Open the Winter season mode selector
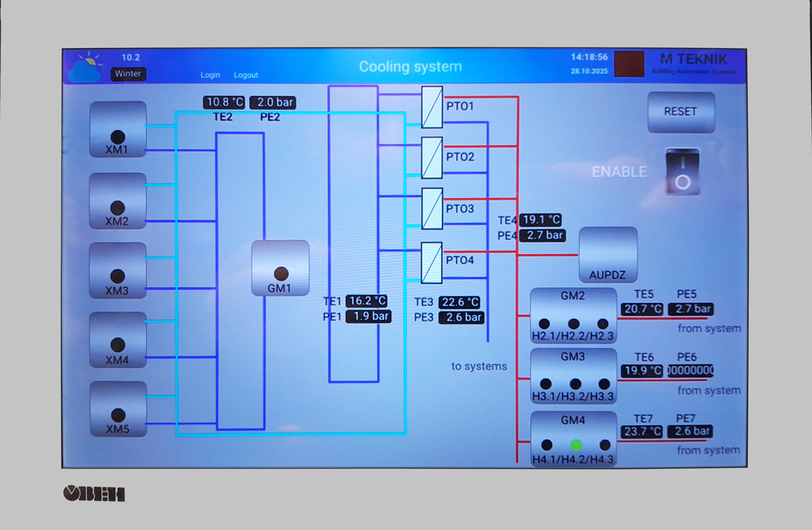The image size is (812, 530). (x=127, y=74)
